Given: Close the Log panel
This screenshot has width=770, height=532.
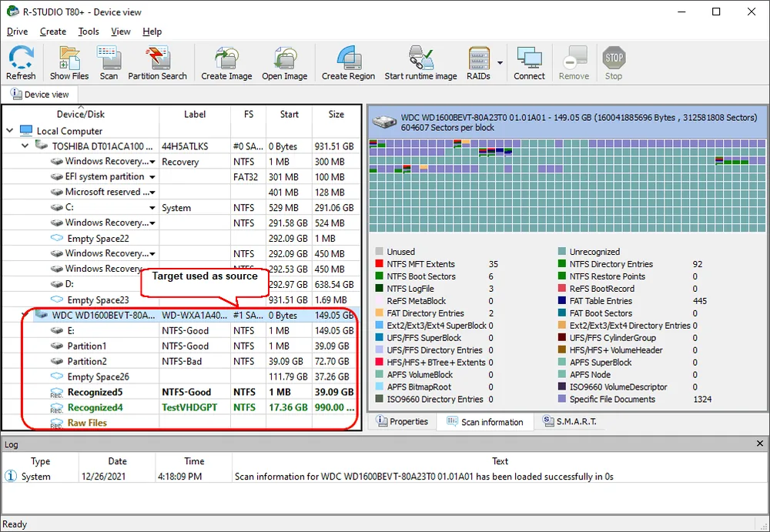Looking at the screenshot, I should [x=760, y=443].
